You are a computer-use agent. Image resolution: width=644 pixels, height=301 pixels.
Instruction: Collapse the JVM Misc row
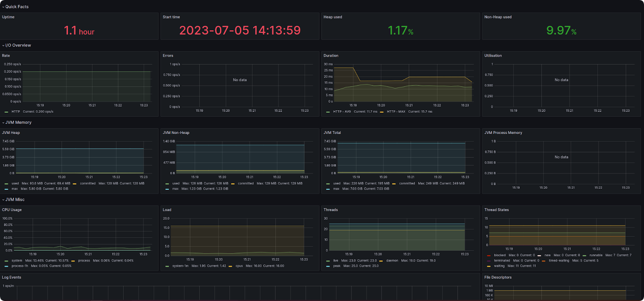click(15, 200)
